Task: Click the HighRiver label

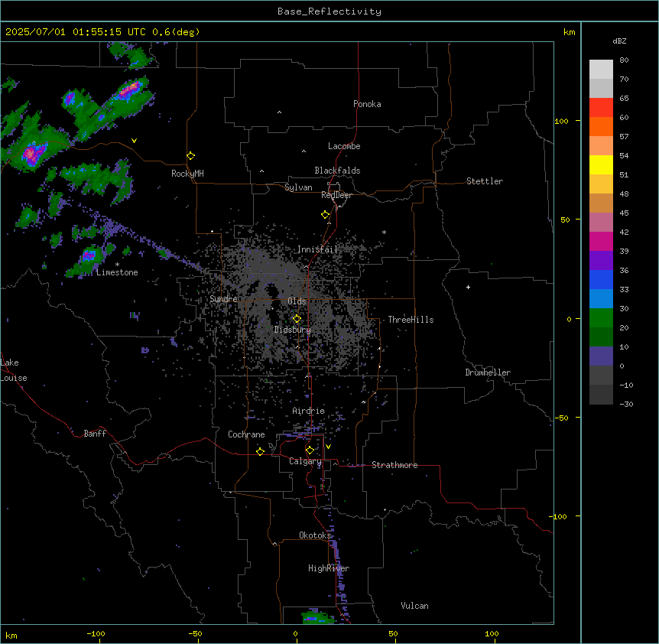Action: pyautogui.click(x=329, y=568)
